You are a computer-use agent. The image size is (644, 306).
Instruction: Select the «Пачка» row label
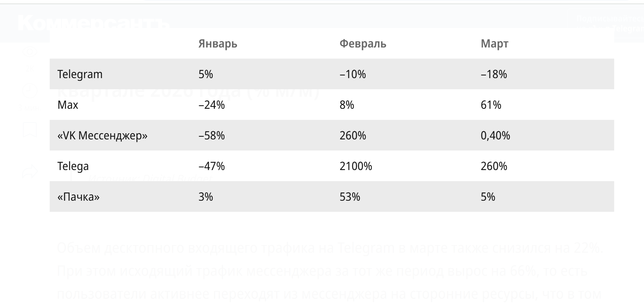78,197
